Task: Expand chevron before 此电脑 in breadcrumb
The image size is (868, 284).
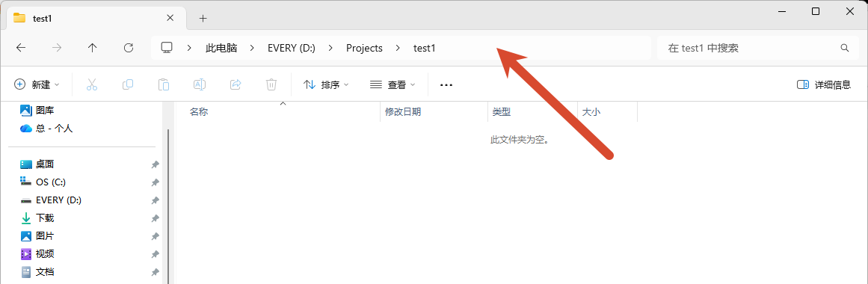Action: tap(188, 48)
